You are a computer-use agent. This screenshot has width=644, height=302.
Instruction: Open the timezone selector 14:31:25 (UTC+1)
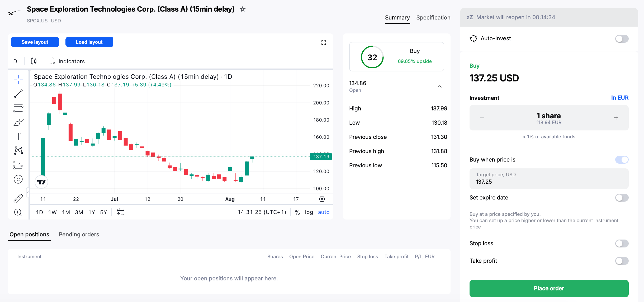pos(262,212)
